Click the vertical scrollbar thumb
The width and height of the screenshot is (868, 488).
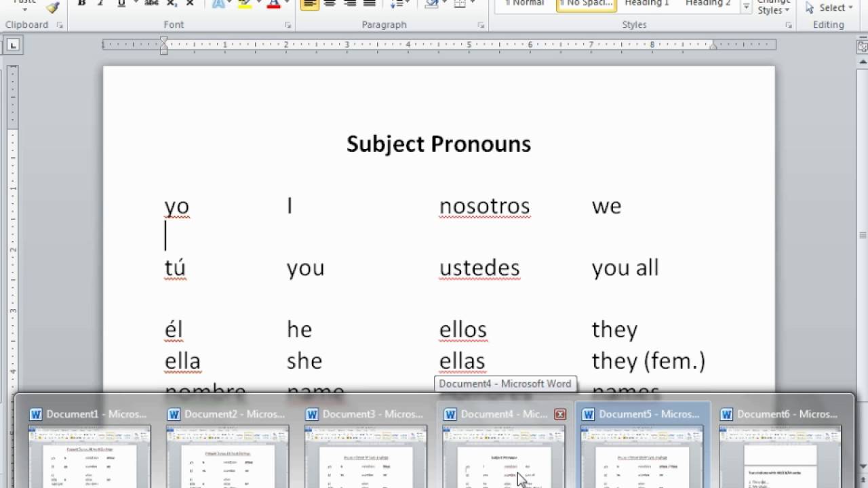[862, 235]
